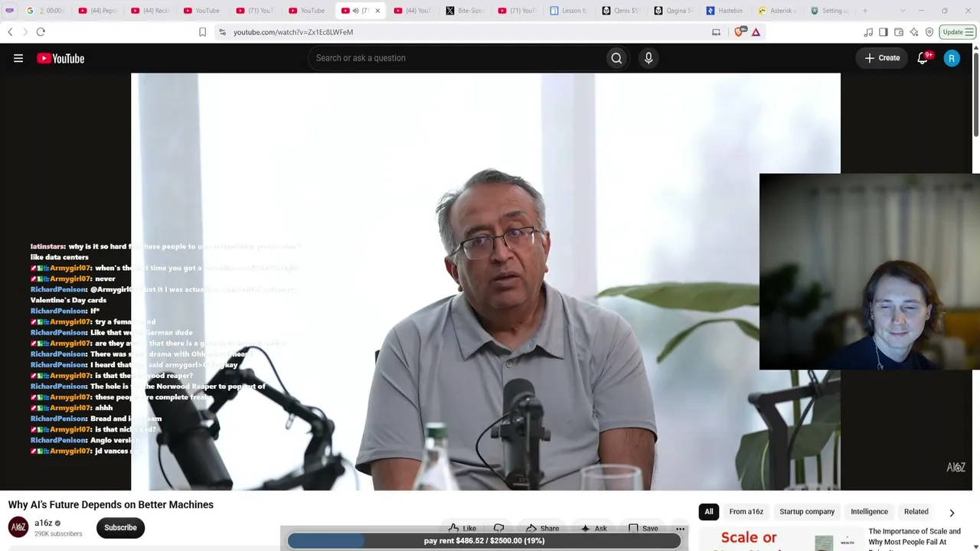Open the Leo AI sparkle toolbar icon

click(913, 32)
